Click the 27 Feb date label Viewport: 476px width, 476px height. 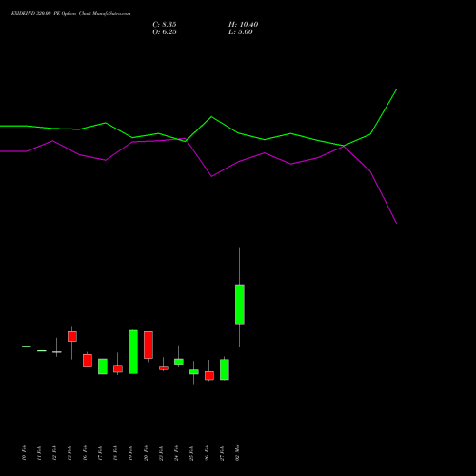tap(222, 452)
